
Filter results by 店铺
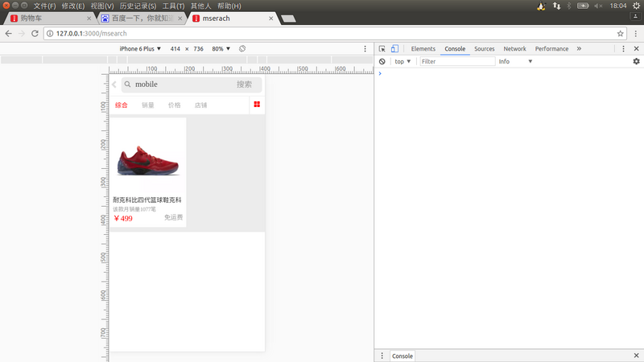[x=200, y=105]
